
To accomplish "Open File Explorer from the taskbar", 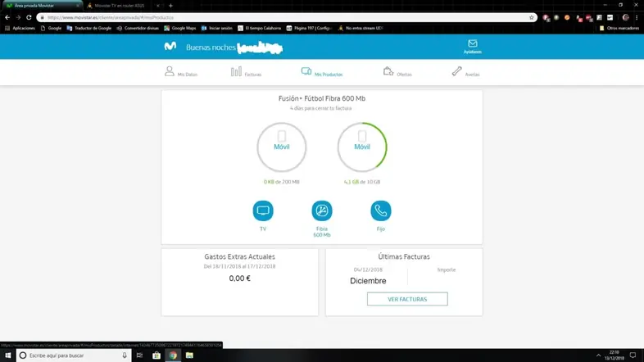I will click(x=189, y=355).
